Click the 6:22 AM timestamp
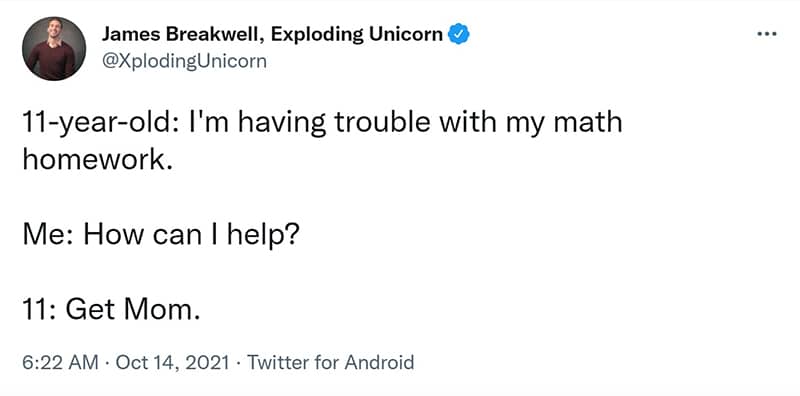This screenshot has height=396, width=800. coord(60,363)
